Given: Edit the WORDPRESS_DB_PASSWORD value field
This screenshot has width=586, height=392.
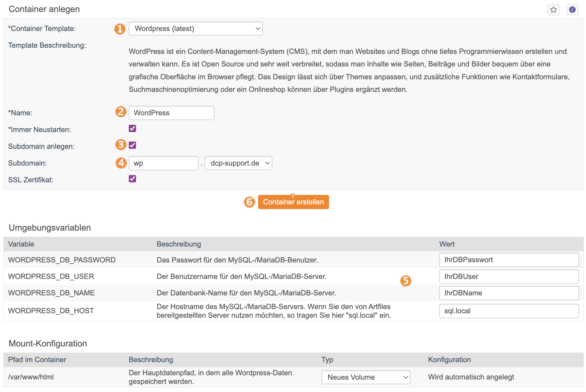Looking at the screenshot, I should [x=509, y=260].
